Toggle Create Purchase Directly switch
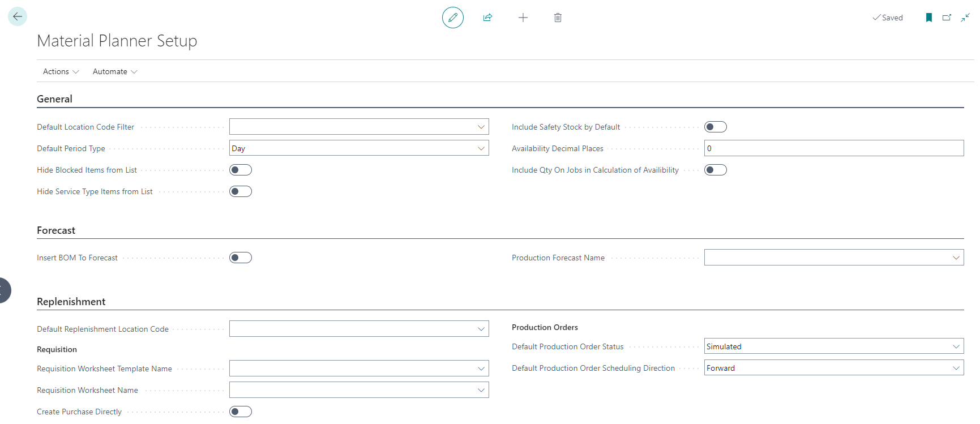Image resolution: width=980 pixels, height=424 pixels. click(x=241, y=412)
